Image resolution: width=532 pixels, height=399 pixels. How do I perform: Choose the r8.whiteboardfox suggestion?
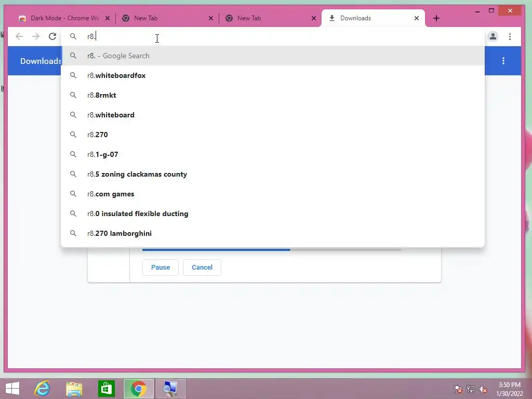tap(272, 75)
